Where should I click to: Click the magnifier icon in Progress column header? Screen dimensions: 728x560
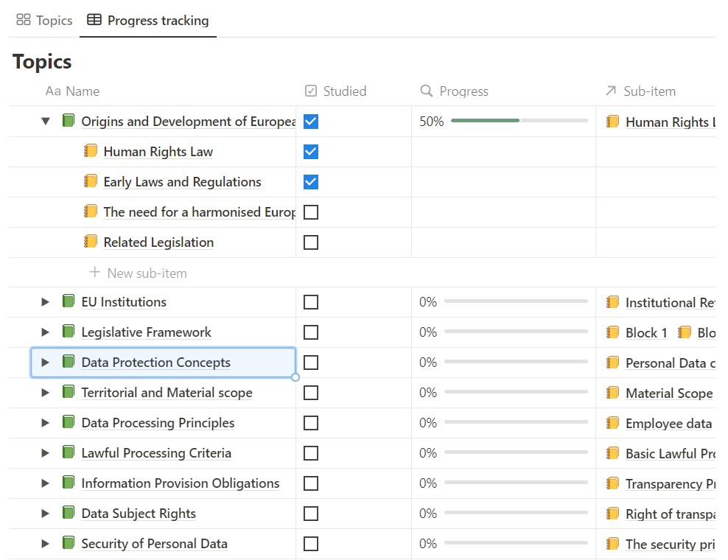tap(427, 91)
